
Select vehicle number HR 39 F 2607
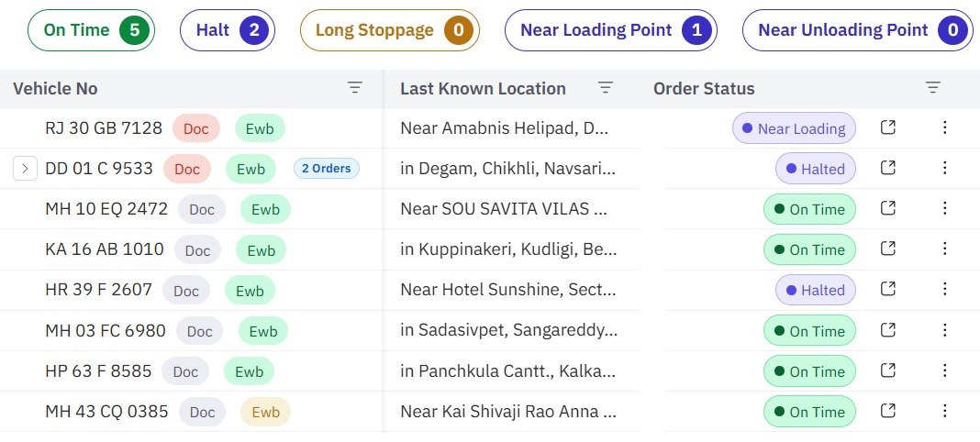click(99, 290)
